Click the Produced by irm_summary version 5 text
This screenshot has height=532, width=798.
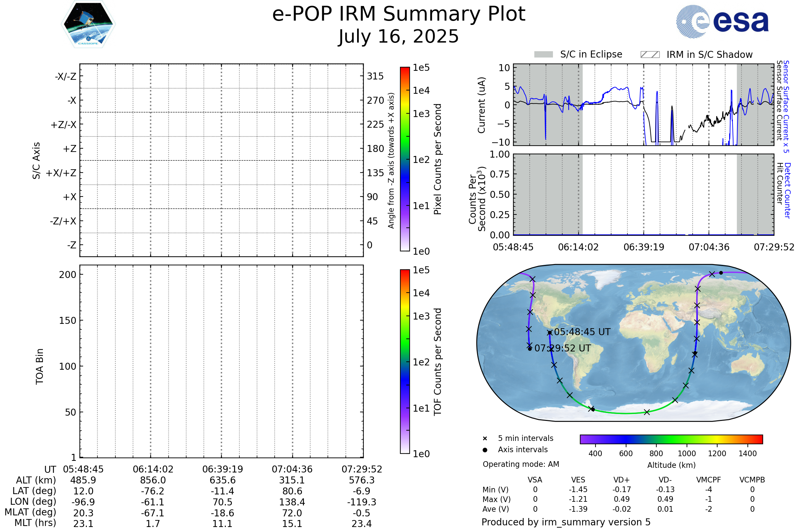click(x=566, y=522)
